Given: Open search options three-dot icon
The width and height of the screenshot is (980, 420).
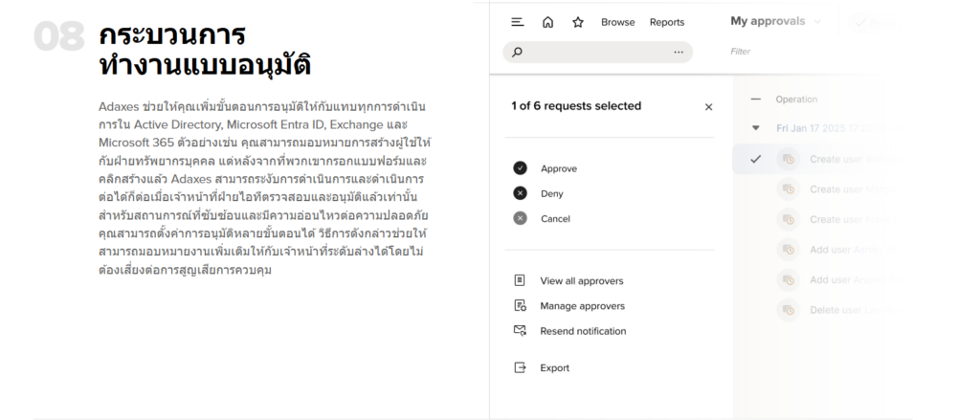Looking at the screenshot, I should tap(679, 52).
